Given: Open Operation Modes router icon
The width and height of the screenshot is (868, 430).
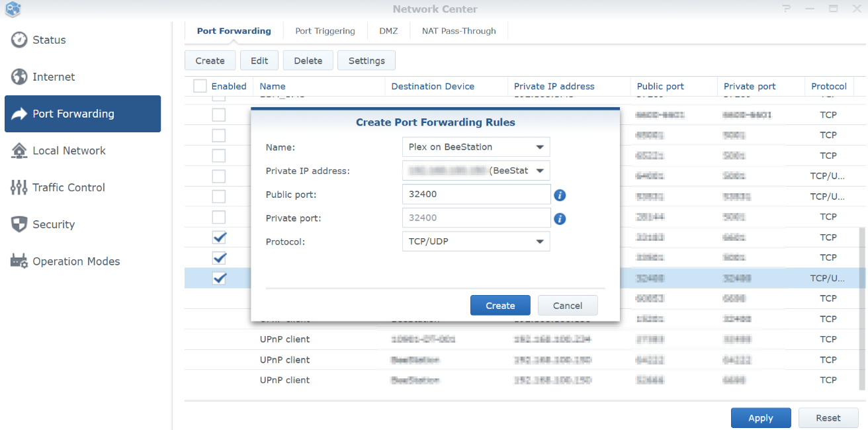Looking at the screenshot, I should coord(19,261).
